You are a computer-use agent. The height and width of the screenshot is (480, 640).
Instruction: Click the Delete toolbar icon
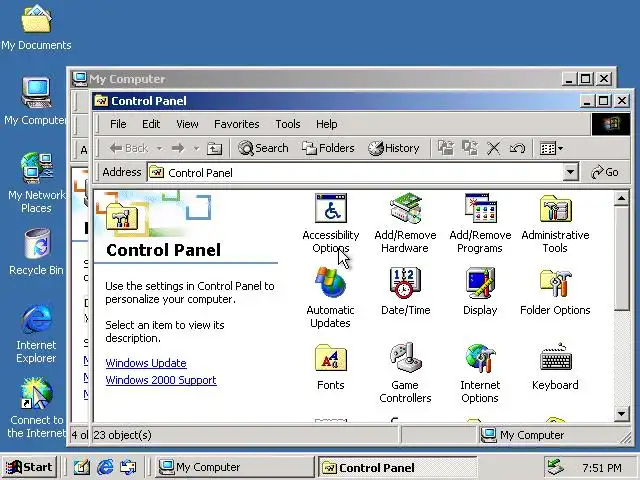[493, 148]
